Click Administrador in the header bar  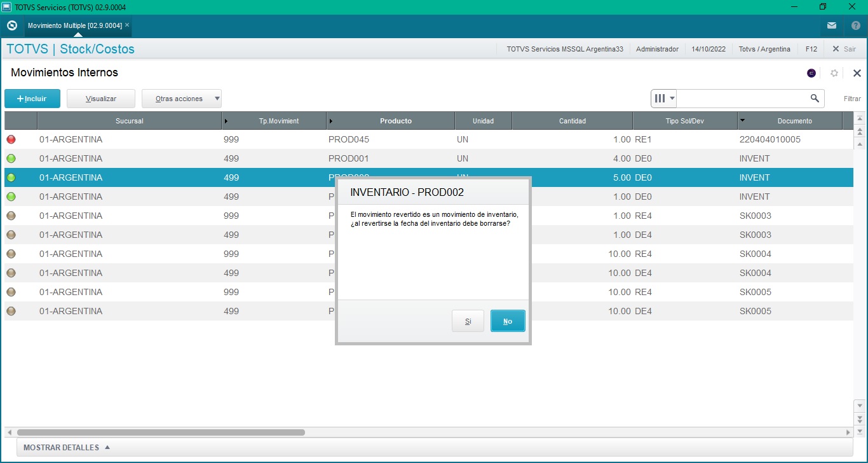(x=657, y=49)
